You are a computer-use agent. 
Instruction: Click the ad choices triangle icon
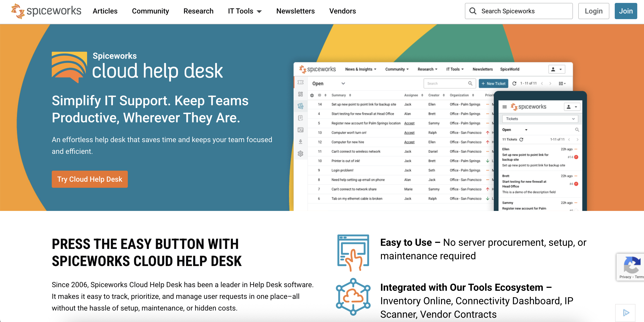(x=626, y=313)
